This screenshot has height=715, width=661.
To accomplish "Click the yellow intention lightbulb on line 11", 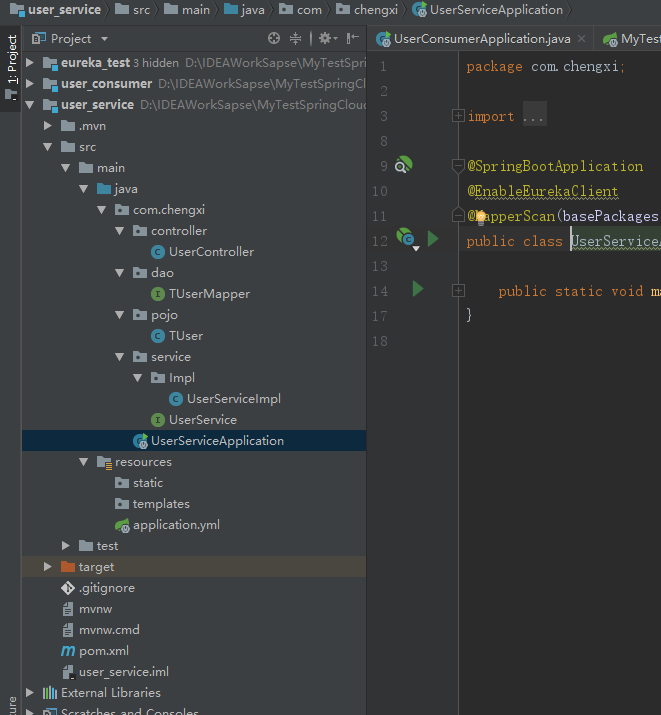I will [x=480, y=218].
